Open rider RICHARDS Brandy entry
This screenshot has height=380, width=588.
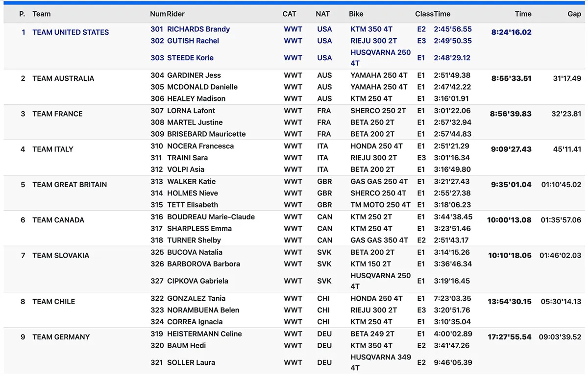[x=198, y=29]
